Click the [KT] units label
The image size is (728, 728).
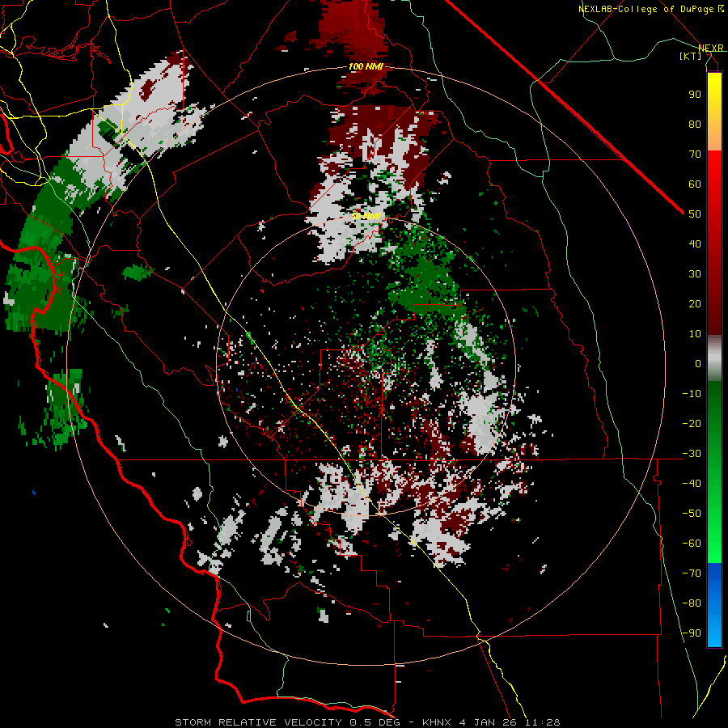pyautogui.click(x=691, y=56)
